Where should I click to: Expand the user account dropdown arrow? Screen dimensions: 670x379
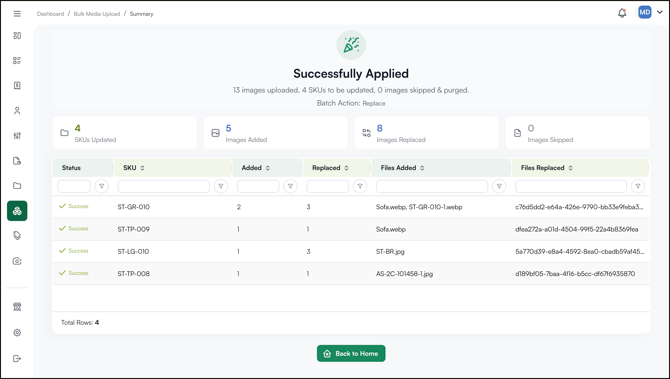point(660,12)
